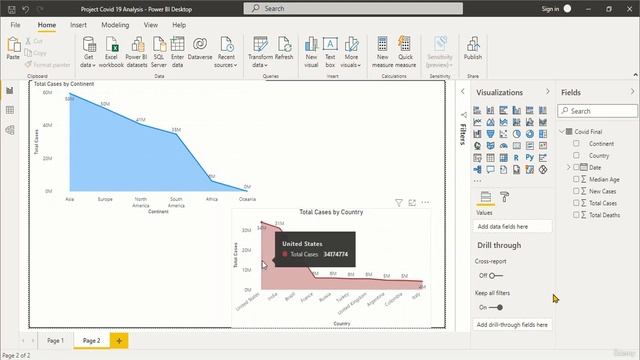The image size is (640, 360).
Task: Click the SQL Server data source
Action: point(159,52)
